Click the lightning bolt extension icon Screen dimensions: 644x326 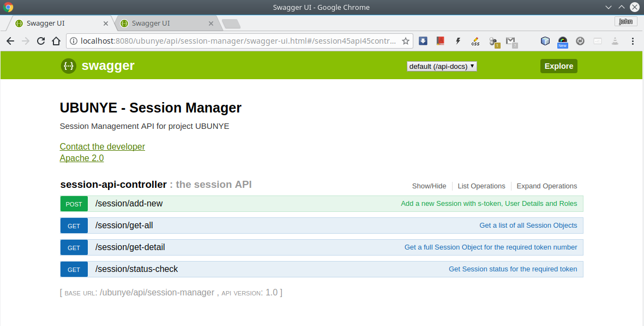coord(458,41)
